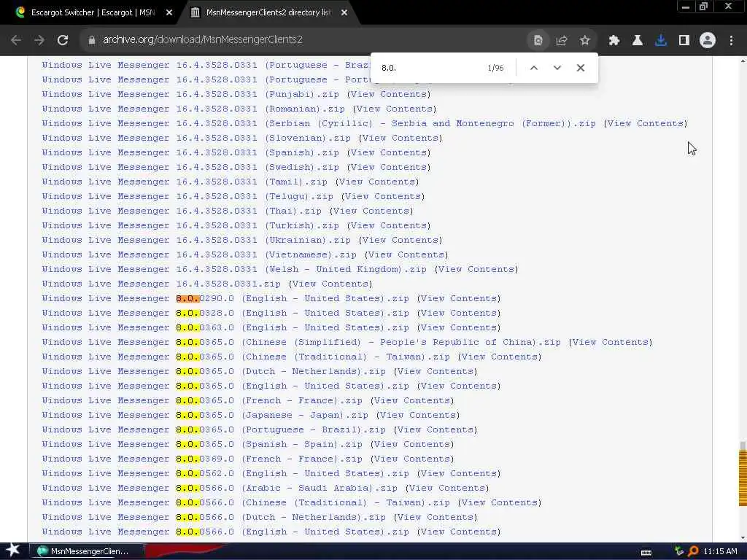Download 8.0.0365.0 Portuguese Brazil zip
Image resolution: width=747 pixels, height=560 pixels.
click(214, 429)
